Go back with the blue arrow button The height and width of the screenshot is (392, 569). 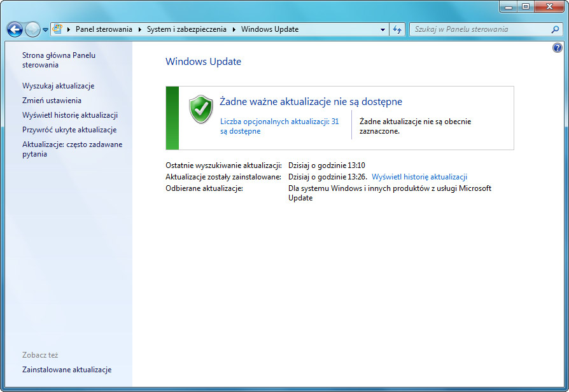point(15,29)
